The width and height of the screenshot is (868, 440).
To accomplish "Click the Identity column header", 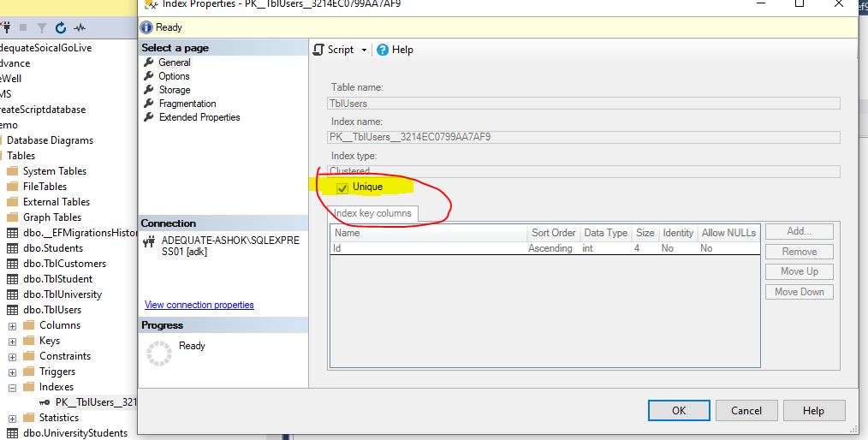I will pyautogui.click(x=678, y=233).
